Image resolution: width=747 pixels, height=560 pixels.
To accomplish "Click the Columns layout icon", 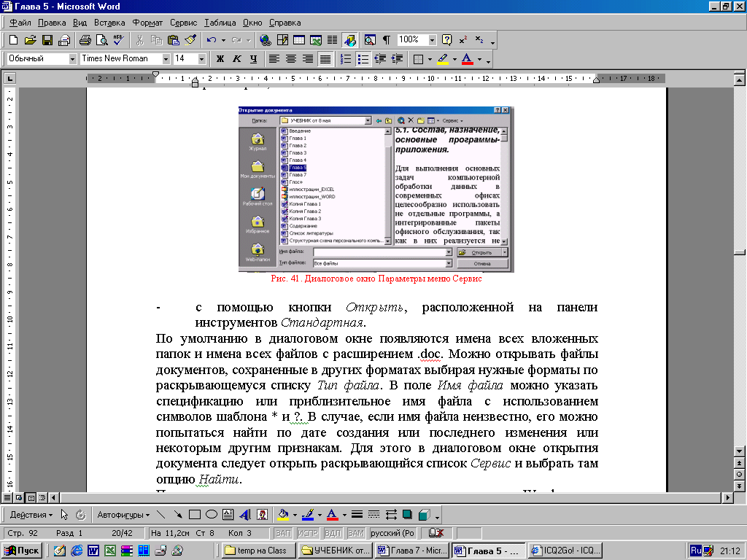I will point(333,40).
